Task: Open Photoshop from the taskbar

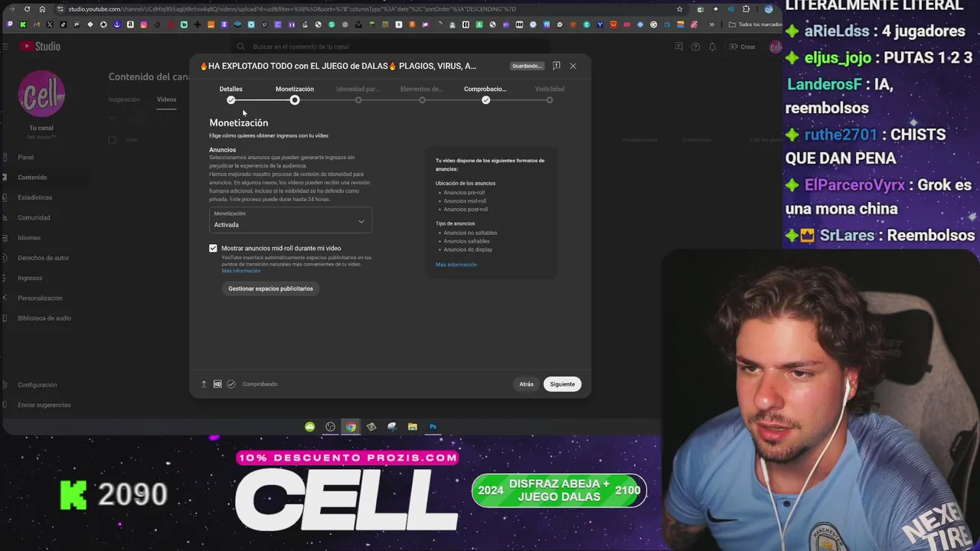Action: (433, 427)
